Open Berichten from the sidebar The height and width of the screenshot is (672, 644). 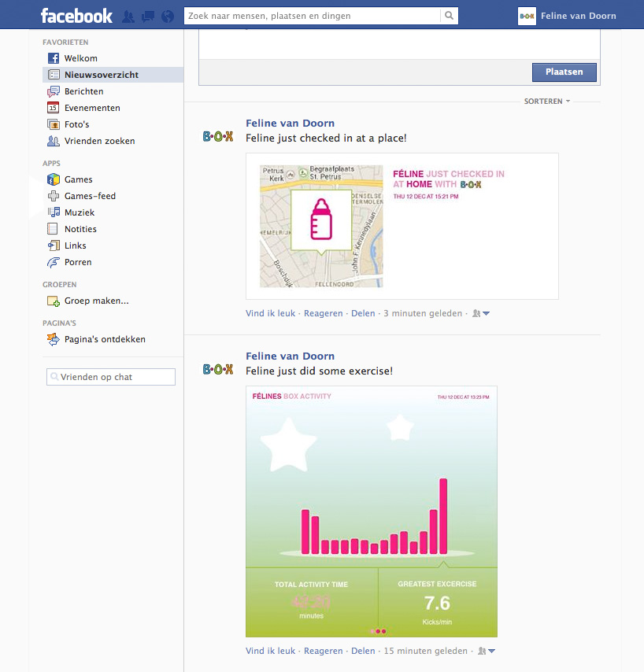[x=83, y=91]
